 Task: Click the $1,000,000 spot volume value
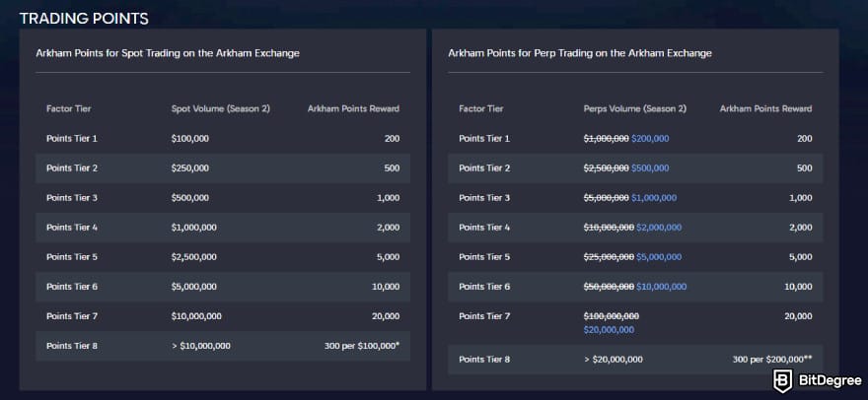pos(194,228)
